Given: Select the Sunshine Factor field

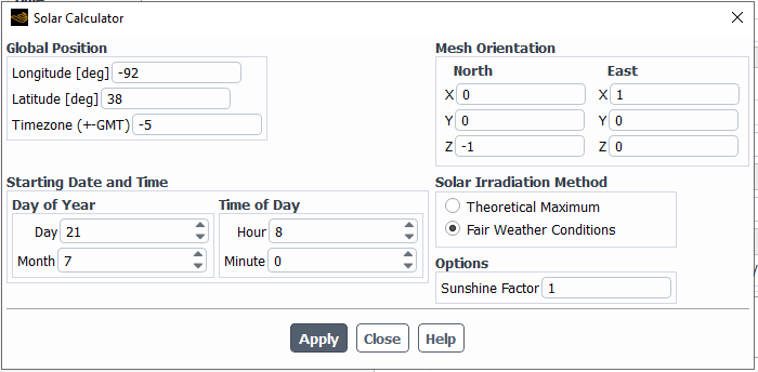Looking at the screenshot, I should coord(606,288).
